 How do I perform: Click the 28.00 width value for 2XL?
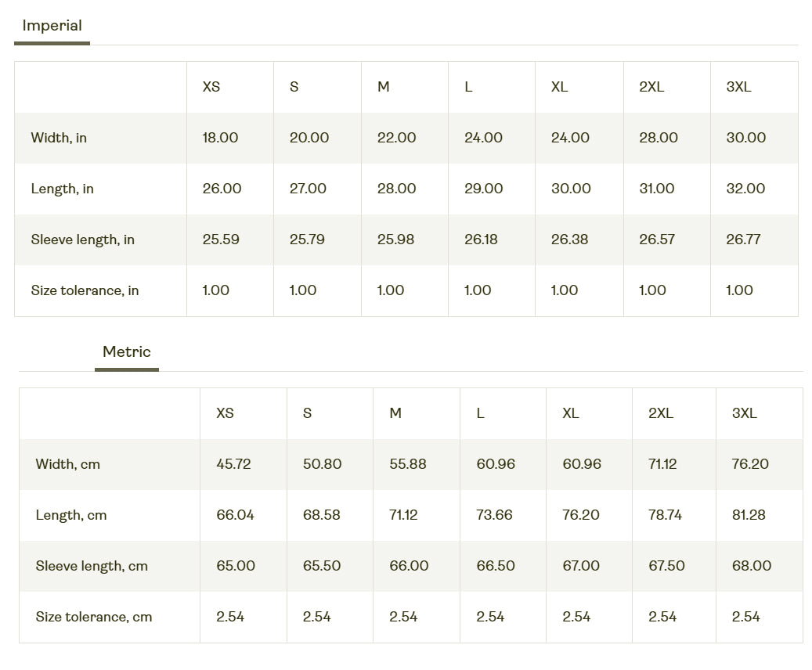click(659, 138)
